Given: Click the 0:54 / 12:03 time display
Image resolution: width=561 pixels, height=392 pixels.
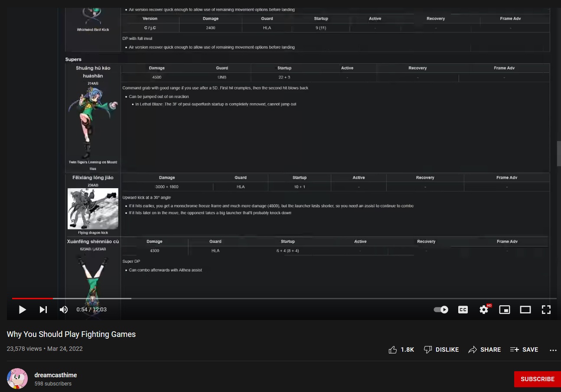Looking at the screenshot, I should pos(91,310).
